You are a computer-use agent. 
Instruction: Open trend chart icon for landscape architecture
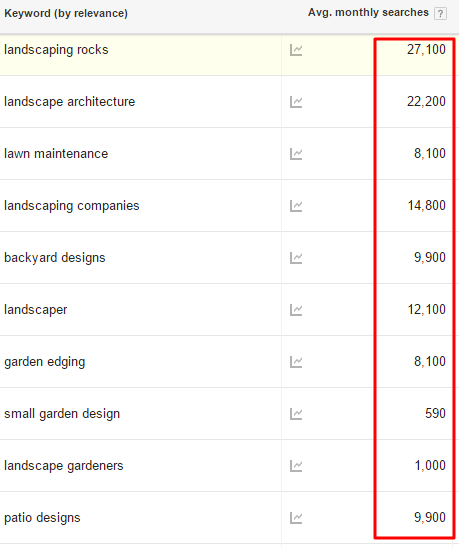point(296,102)
